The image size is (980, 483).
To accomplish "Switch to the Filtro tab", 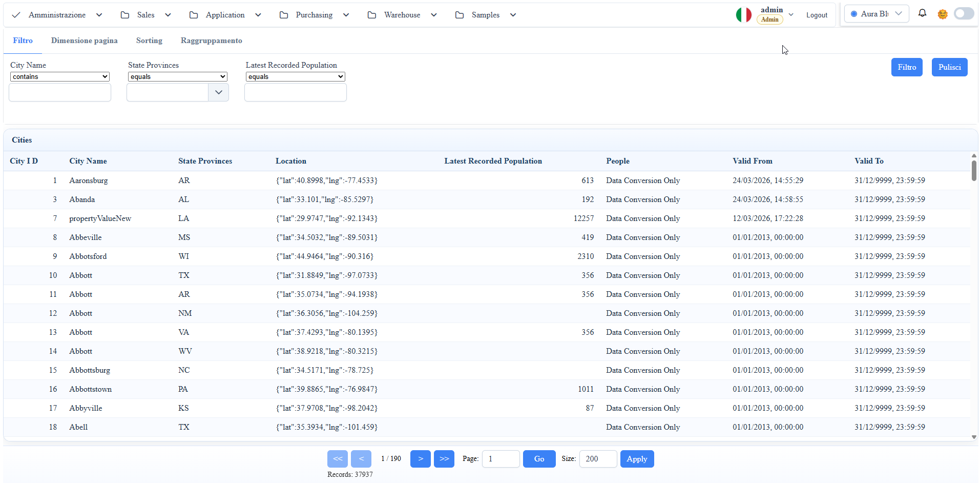I will [x=23, y=41].
